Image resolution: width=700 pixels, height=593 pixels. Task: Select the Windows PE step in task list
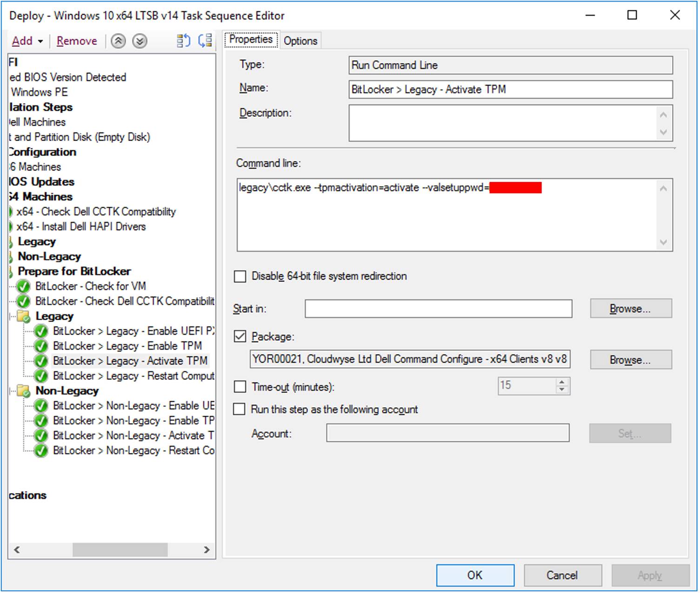click(39, 92)
